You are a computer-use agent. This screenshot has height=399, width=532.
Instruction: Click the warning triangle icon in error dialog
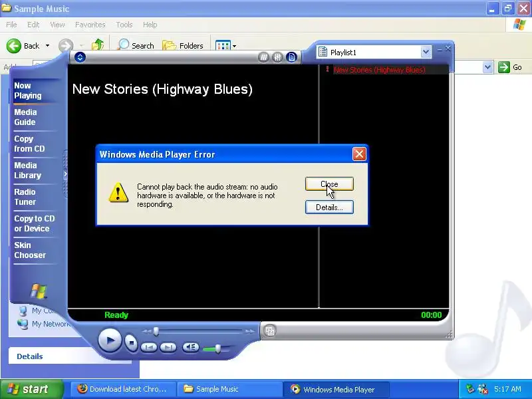click(x=118, y=193)
